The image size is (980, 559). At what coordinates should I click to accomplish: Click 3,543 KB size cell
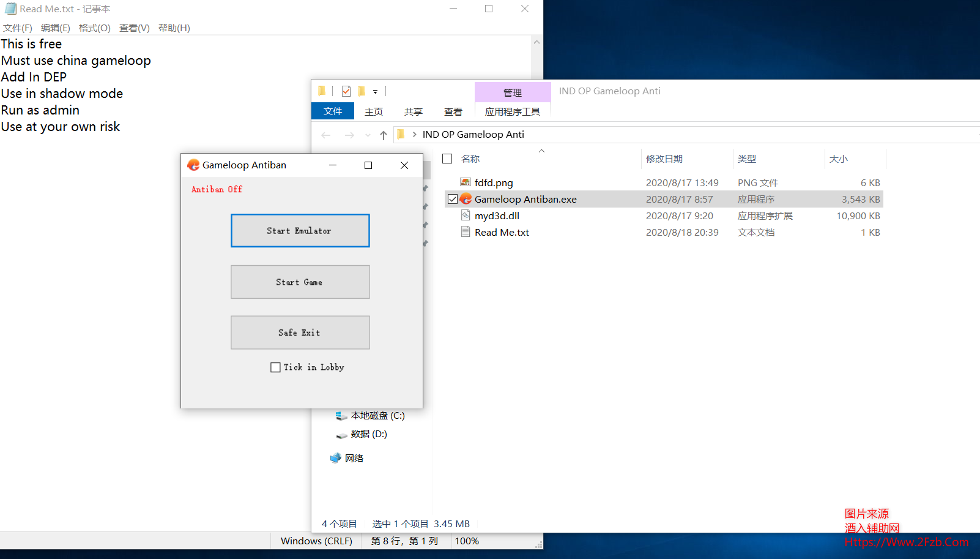click(861, 199)
